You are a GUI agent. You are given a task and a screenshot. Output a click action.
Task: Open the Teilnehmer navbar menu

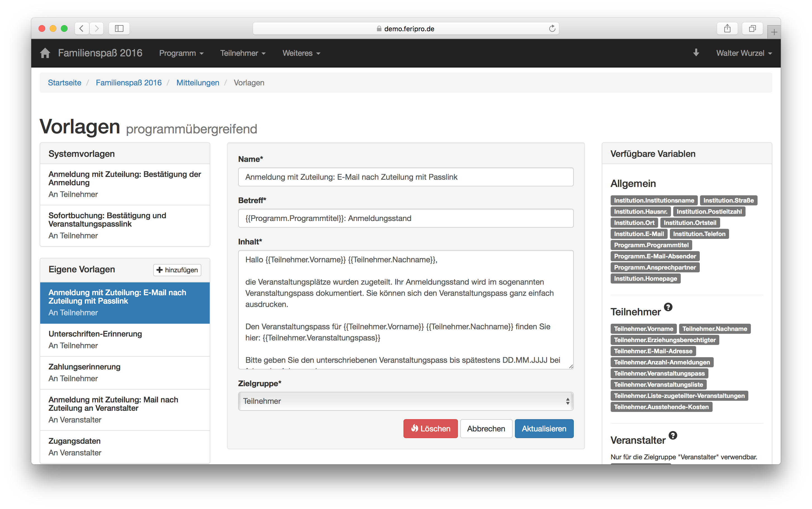click(x=242, y=53)
